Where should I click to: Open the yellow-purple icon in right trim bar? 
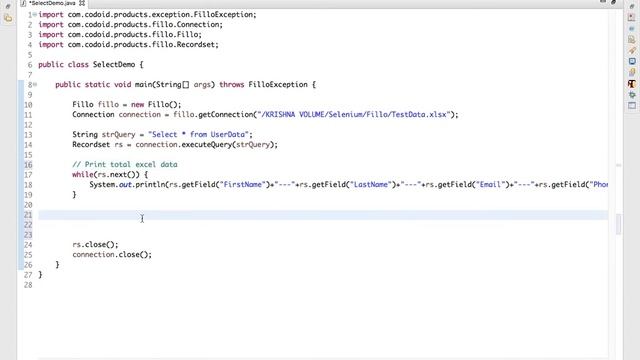click(632, 73)
